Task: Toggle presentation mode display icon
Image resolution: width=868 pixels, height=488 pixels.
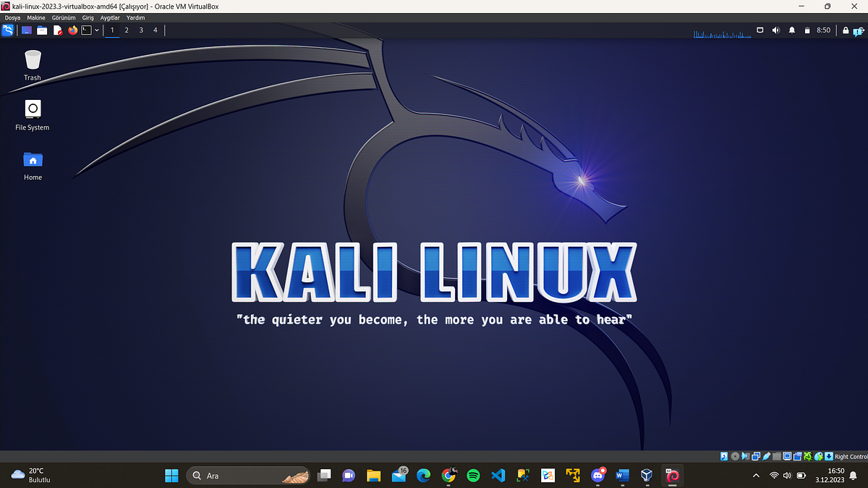Action: pyautogui.click(x=759, y=30)
